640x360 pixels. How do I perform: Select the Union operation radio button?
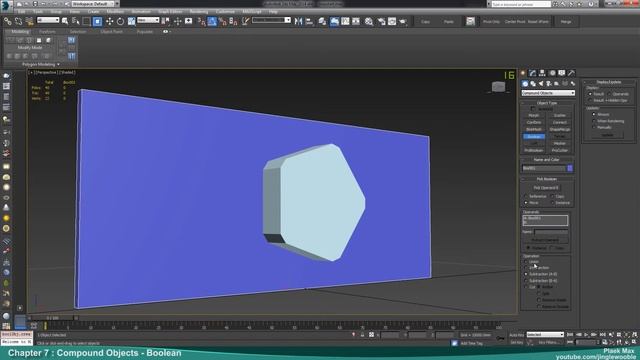526,262
